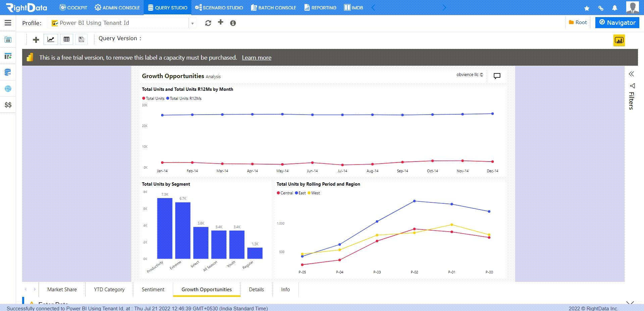Image resolution: width=644 pixels, height=311 pixels.
Task: Click the yellow chart icon on the right
Action: 619,40
